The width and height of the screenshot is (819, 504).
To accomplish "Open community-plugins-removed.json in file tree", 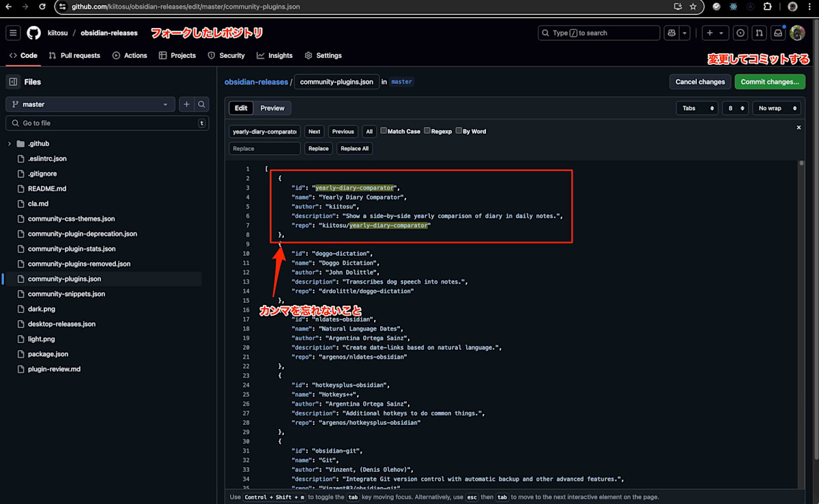I will click(79, 264).
